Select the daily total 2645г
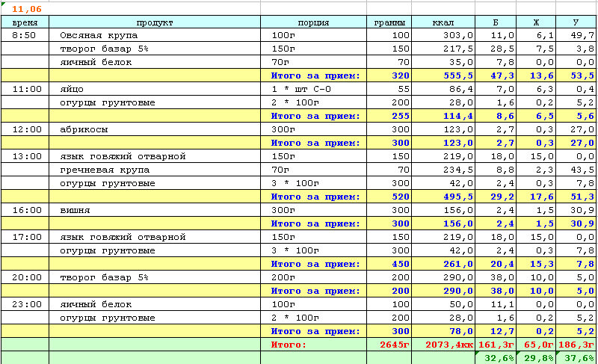The width and height of the screenshot is (598, 364). 389,345
